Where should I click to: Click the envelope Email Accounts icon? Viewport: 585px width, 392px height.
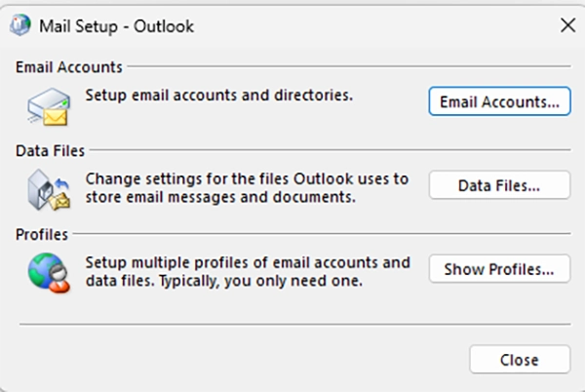[48, 104]
